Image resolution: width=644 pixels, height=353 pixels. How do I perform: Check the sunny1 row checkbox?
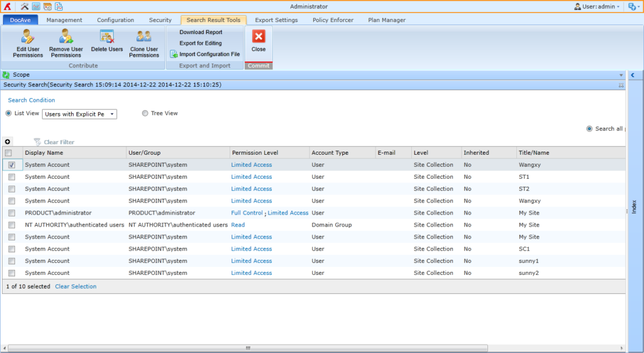point(11,261)
